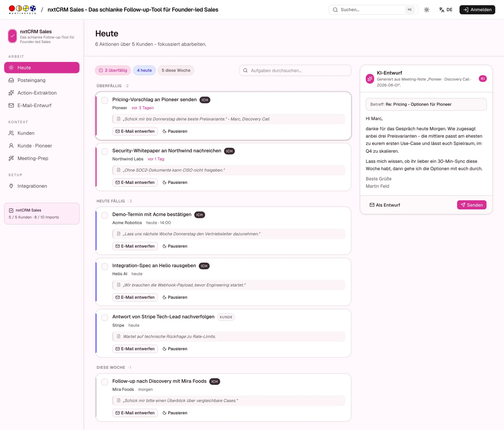
Task: Open Posteingang in the sidebar
Action: 42,80
